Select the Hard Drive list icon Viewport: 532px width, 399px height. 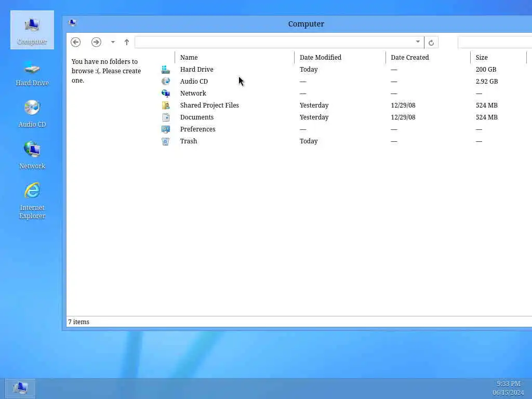[x=166, y=70]
